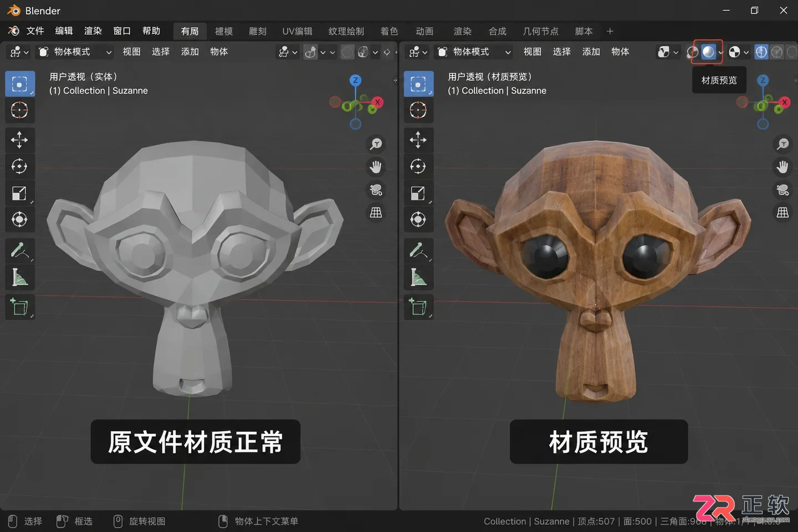
Task: Enable Material Preview (材质预览) shading button
Action: (708, 52)
